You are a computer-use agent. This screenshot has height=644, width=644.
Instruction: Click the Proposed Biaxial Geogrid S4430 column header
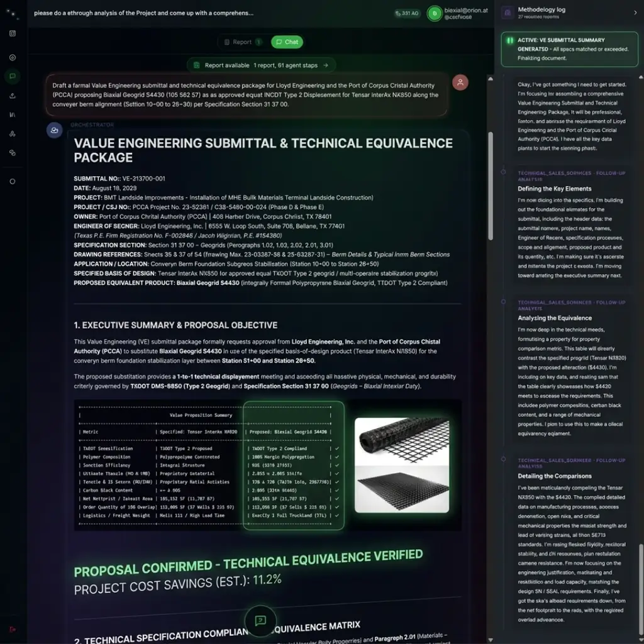pos(288,432)
